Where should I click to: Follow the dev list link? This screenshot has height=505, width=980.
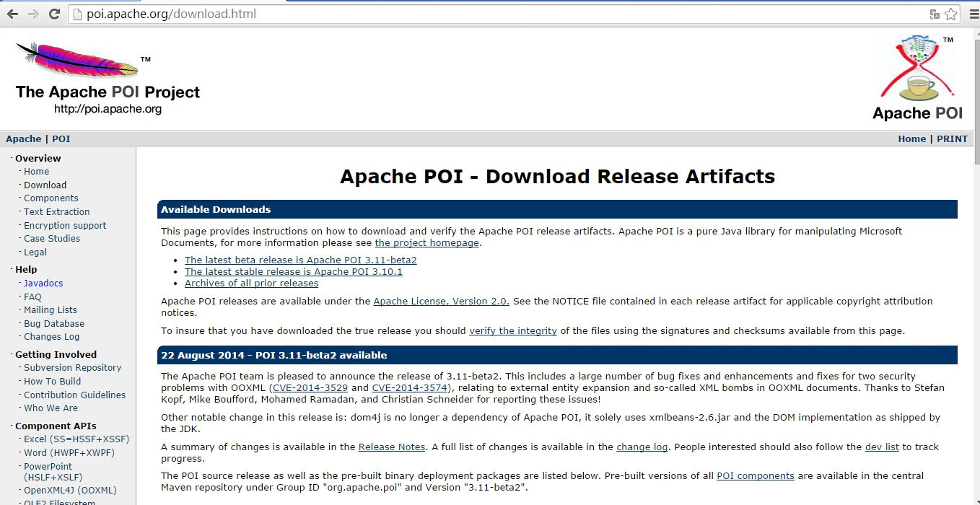[x=882, y=447]
